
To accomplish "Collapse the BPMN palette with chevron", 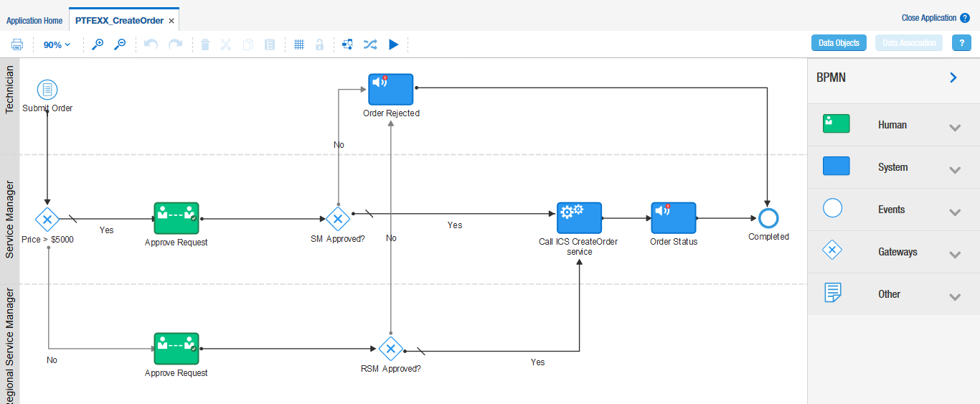I will tap(953, 77).
